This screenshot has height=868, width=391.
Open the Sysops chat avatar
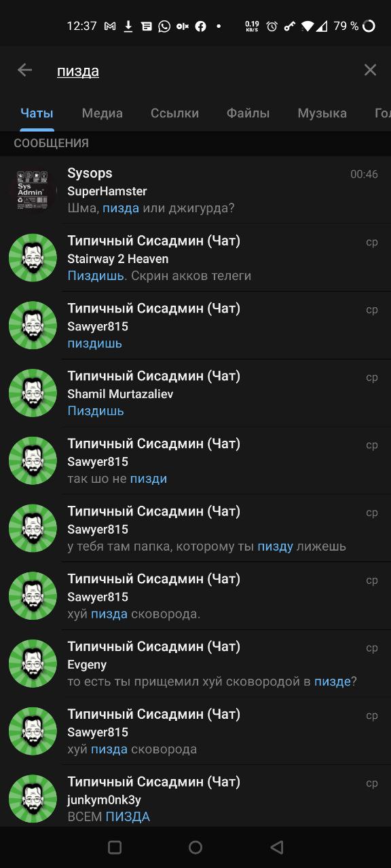tap(33, 190)
